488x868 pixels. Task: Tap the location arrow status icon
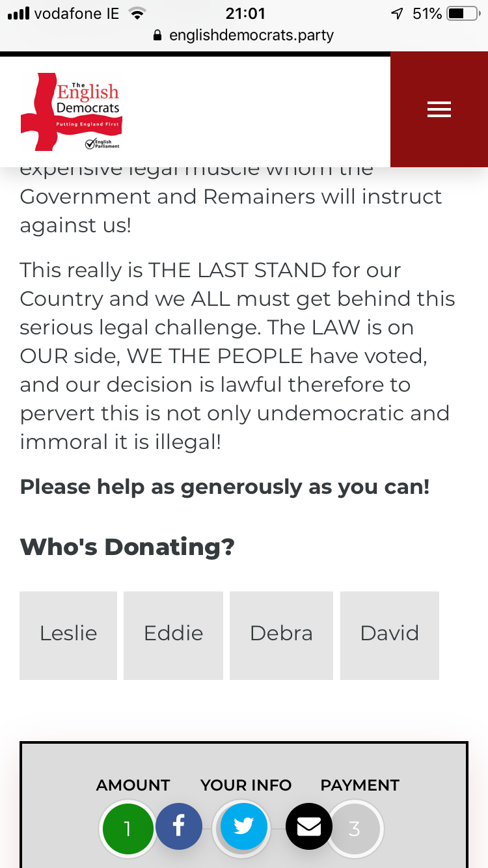tap(397, 14)
